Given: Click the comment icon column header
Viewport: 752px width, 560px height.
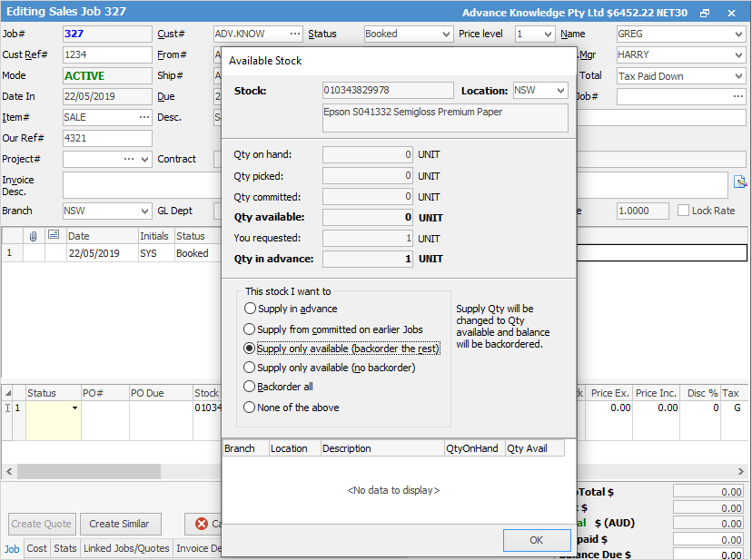Looking at the screenshot, I should [54, 236].
